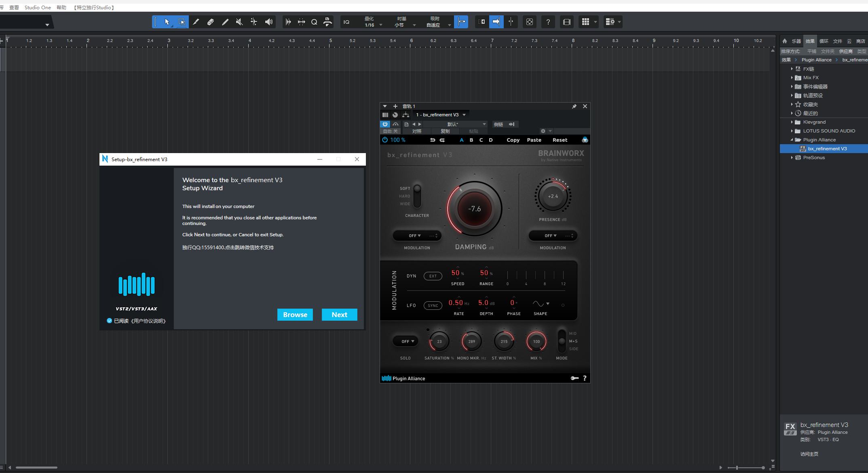Expand the Mix FX folder

(792, 78)
